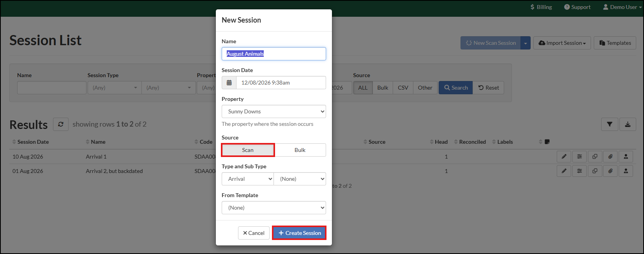The image size is (644, 254).
Task: Sort the results by the Name column
Action: tap(95, 142)
